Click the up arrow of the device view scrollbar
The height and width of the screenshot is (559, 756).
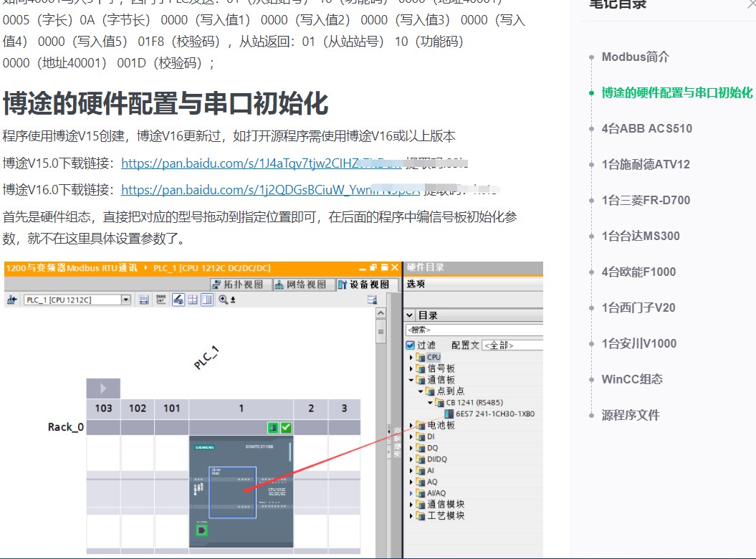(381, 313)
